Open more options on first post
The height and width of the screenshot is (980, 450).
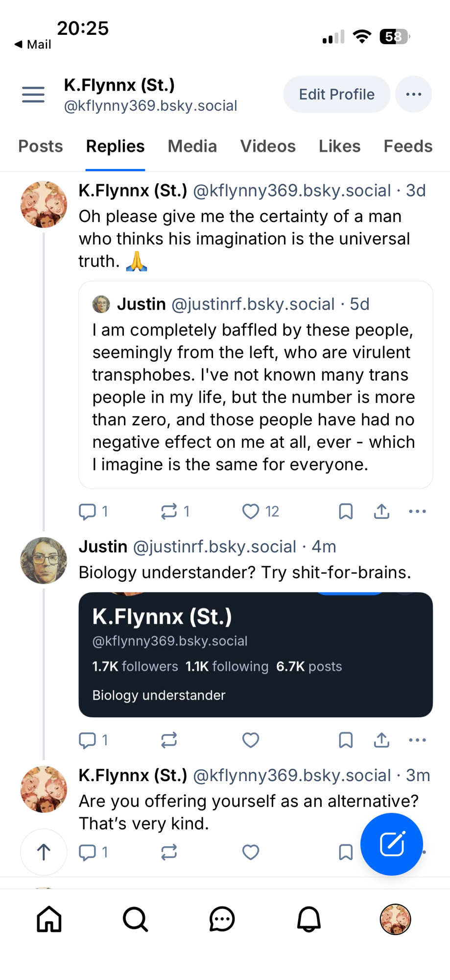click(417, 512)
